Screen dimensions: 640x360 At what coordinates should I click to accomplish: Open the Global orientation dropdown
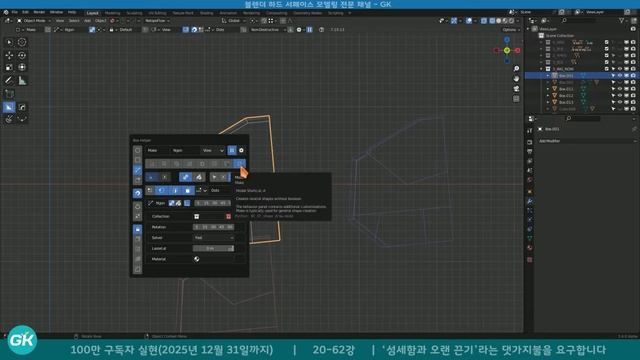233,20
